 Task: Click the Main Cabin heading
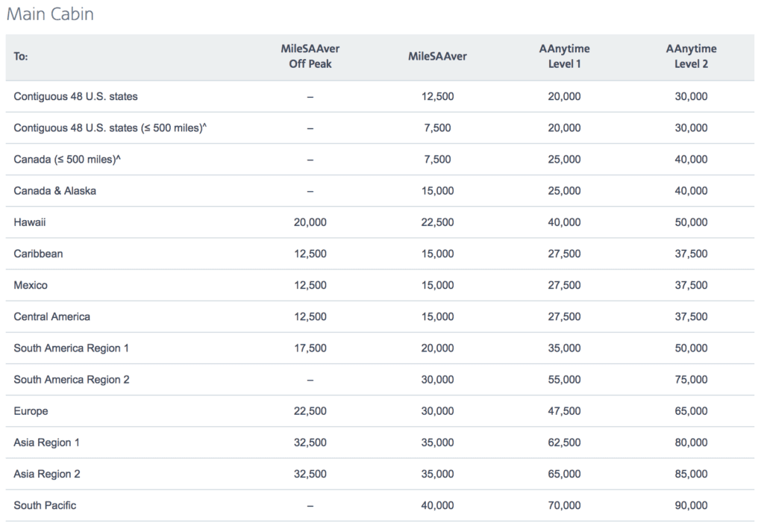[49, 14]
